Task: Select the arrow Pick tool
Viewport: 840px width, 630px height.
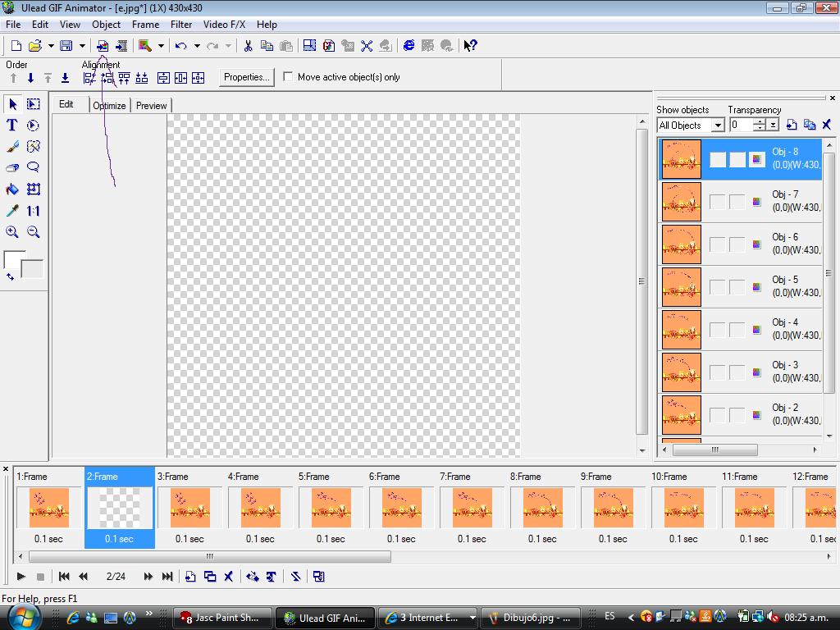Action: [x=13, y=104]
